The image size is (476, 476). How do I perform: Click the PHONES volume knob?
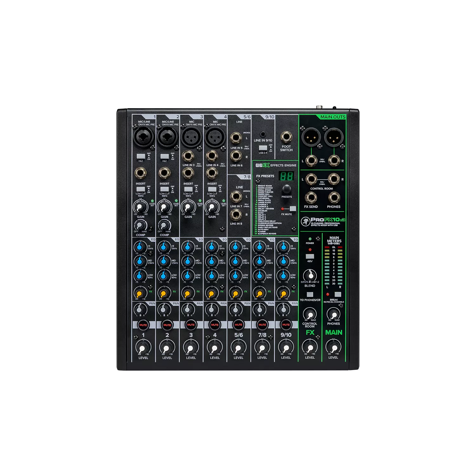click(333, 314)
